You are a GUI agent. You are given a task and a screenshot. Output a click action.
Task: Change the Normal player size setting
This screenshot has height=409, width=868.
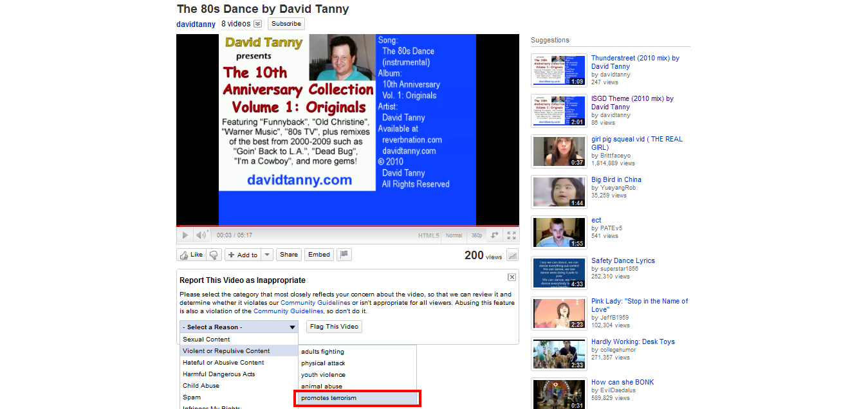(454, 235)
